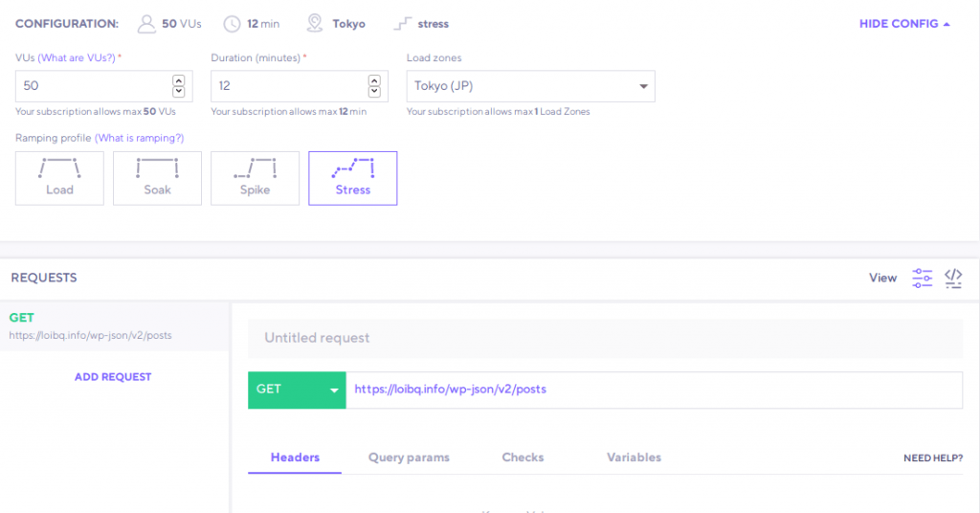Image resolution: width=980 pixels, height=513 pixels.
Task: Open the request builder view sliders icon
Action: 922,278
